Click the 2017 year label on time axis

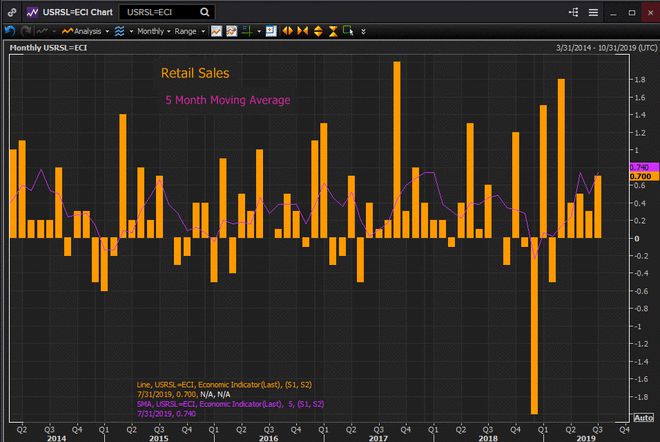click(378, 438)
